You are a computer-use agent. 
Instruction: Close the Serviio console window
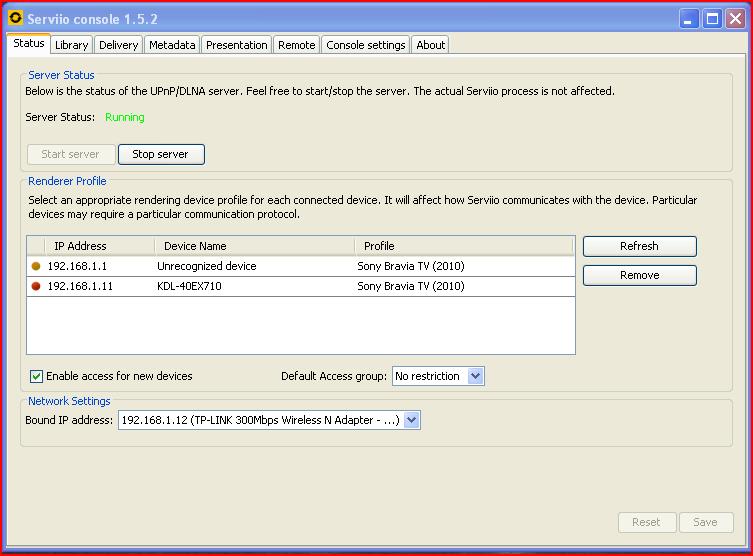(735, 19)
